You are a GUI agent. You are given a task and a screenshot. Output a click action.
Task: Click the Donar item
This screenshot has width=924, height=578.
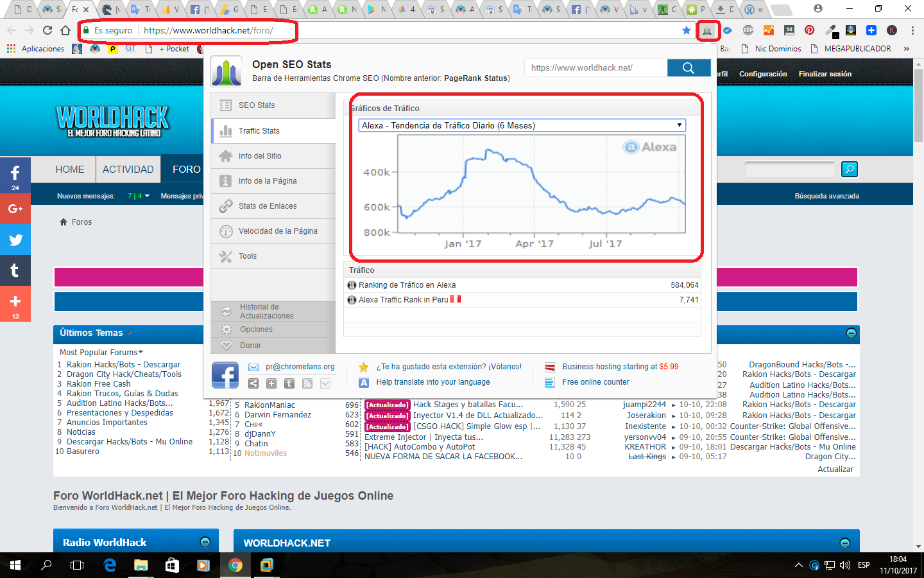coord(273,346)
